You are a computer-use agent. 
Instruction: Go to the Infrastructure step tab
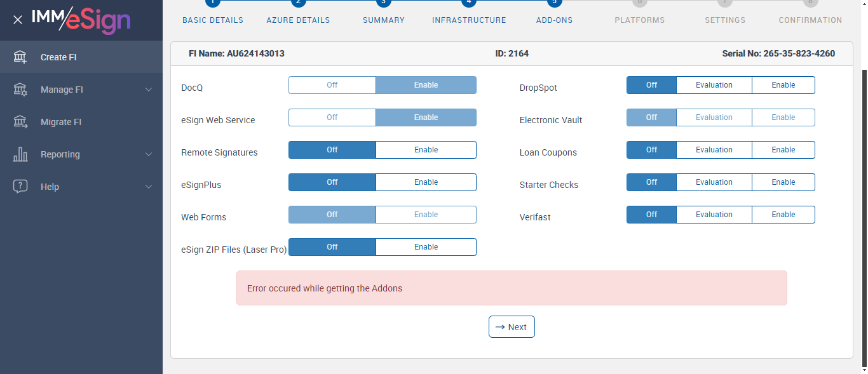(469, 20)
